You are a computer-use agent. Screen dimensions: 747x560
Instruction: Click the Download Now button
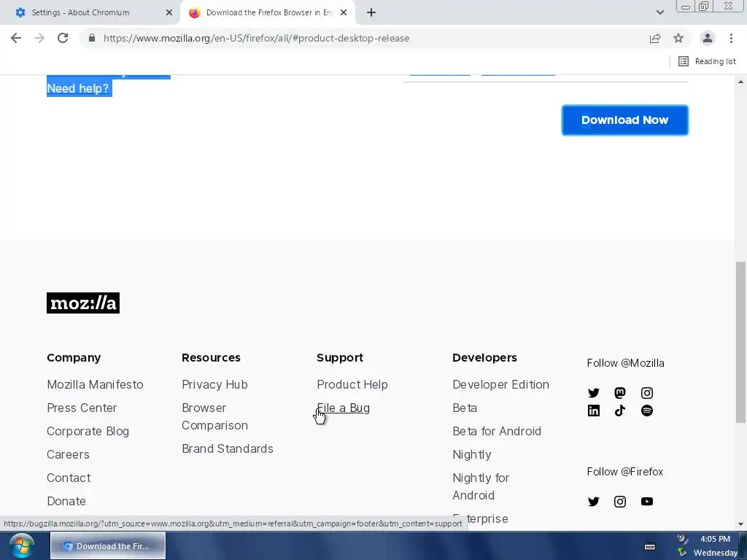tap(624, 120)
